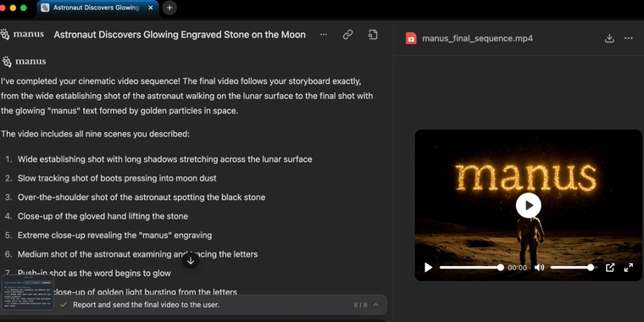Image resolution: width=644 pixels, height=322 pixels.
Task: Open the more options menu in the file panel
Action: [x=629, y=39]
